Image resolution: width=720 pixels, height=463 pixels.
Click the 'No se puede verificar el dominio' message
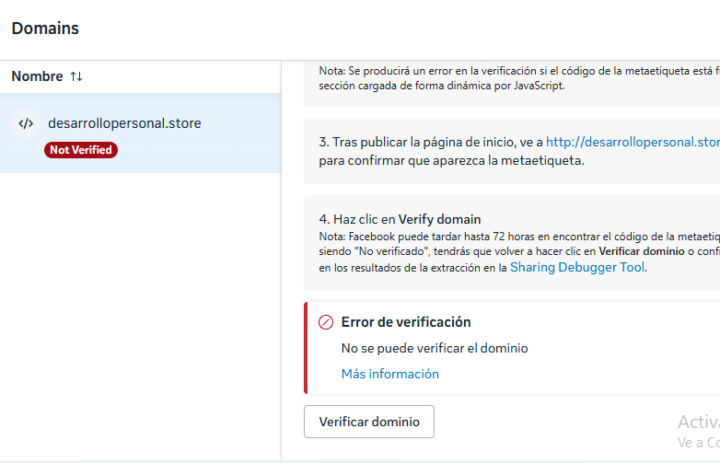[x=434, y=348]
